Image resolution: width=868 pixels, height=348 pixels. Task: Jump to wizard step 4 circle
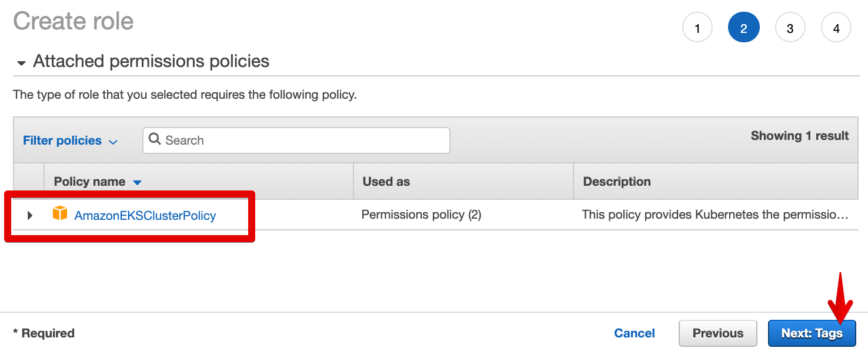836,28
